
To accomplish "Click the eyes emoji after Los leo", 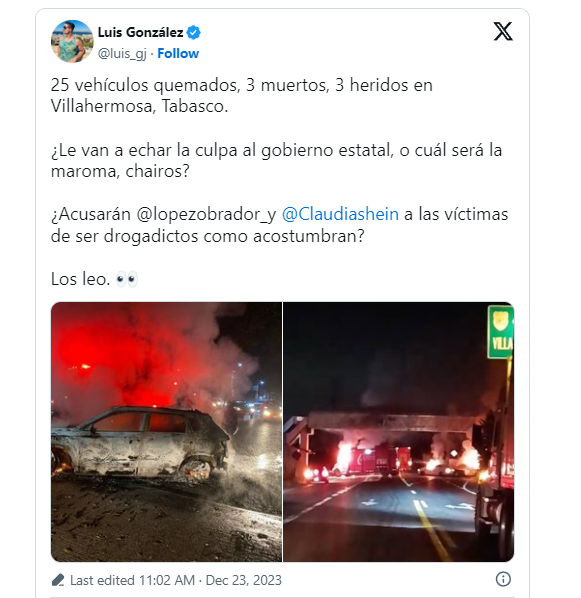I will click(x=127, y=279).
